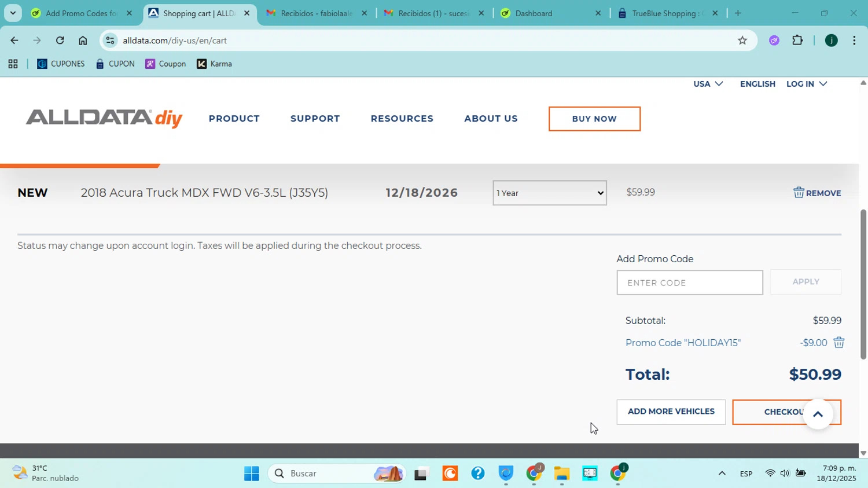The image size is (868, 488).
Task: Open the Chrome three-dot menu
Action: (854, 41)
